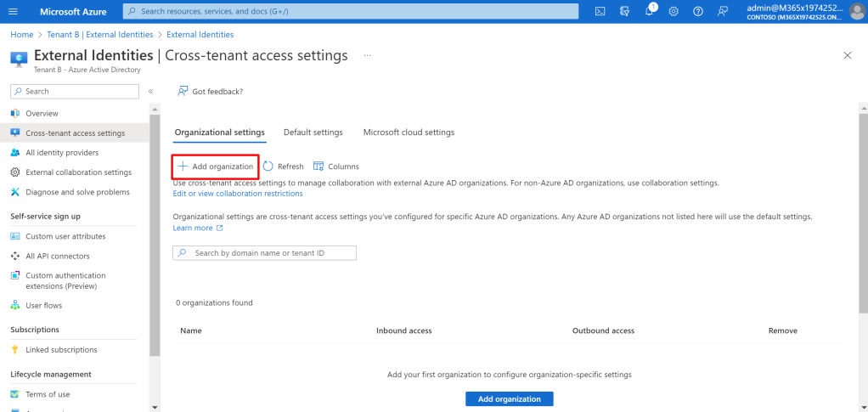The image size is (868, 412).
Task: Click the Refresh toolbar button
Action: 283,166
